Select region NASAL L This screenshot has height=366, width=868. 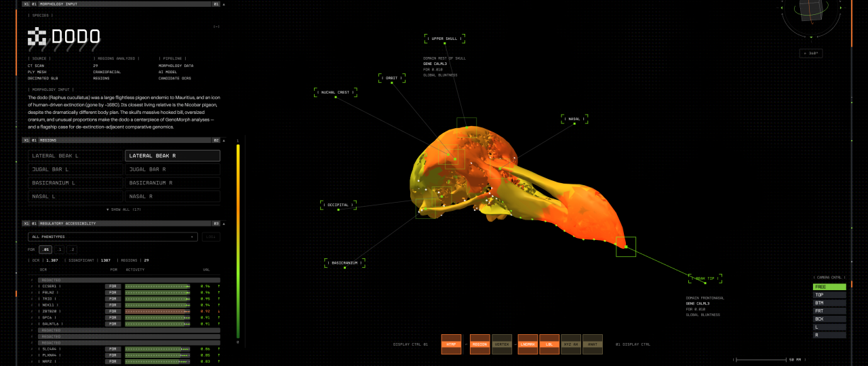(76, 197)
